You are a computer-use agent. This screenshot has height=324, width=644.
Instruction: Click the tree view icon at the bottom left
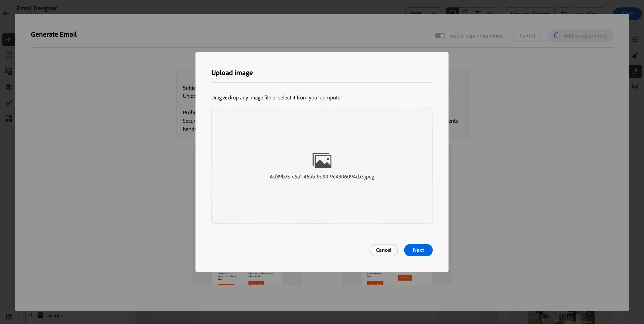[x=9, y=317]
